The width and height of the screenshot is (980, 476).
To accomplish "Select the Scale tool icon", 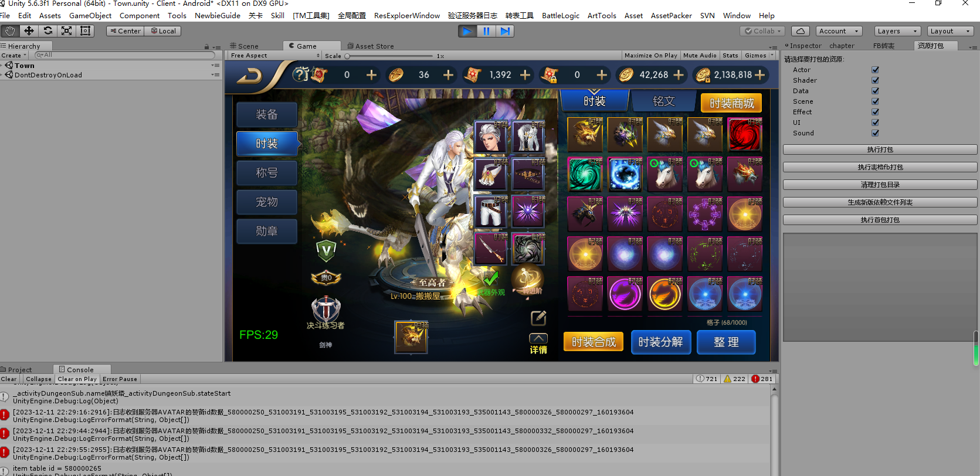I will coord(67,31).
